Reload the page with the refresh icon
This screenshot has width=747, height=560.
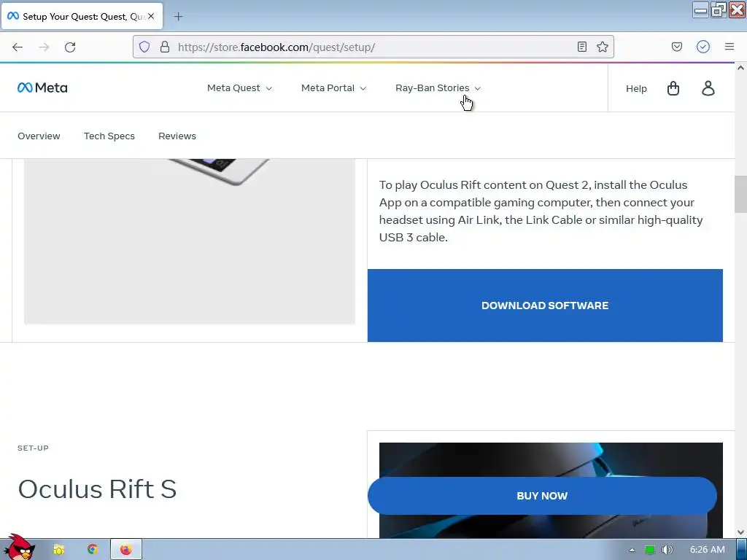(70, 47)
